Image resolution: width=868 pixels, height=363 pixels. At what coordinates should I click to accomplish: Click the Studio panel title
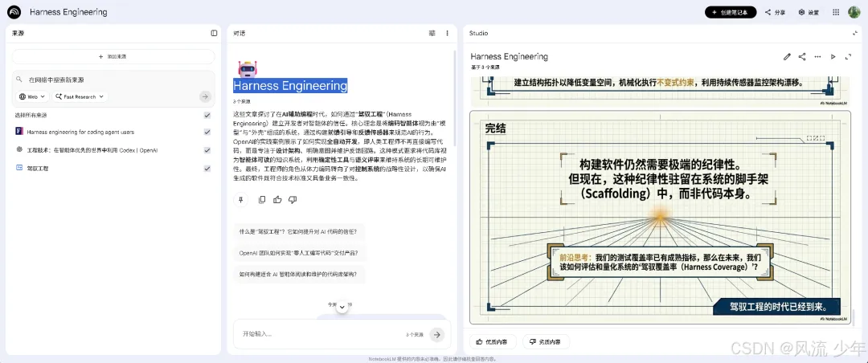tap(479, 33)
